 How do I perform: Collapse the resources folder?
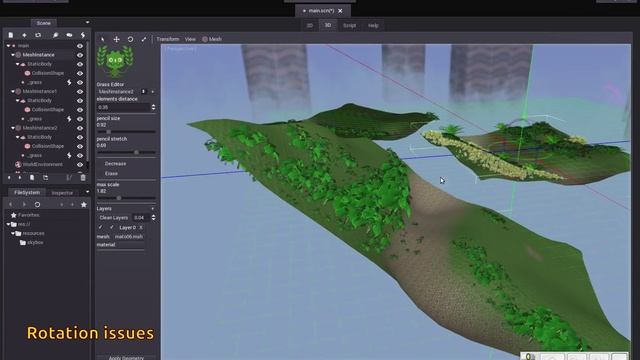click(13, 233)
